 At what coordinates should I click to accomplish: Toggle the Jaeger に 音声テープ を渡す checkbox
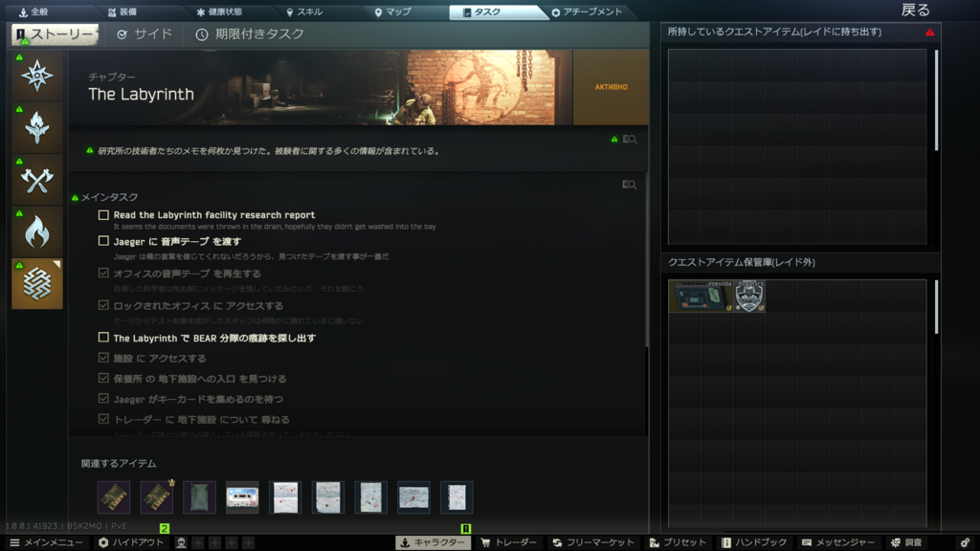[x=103, y=242]
